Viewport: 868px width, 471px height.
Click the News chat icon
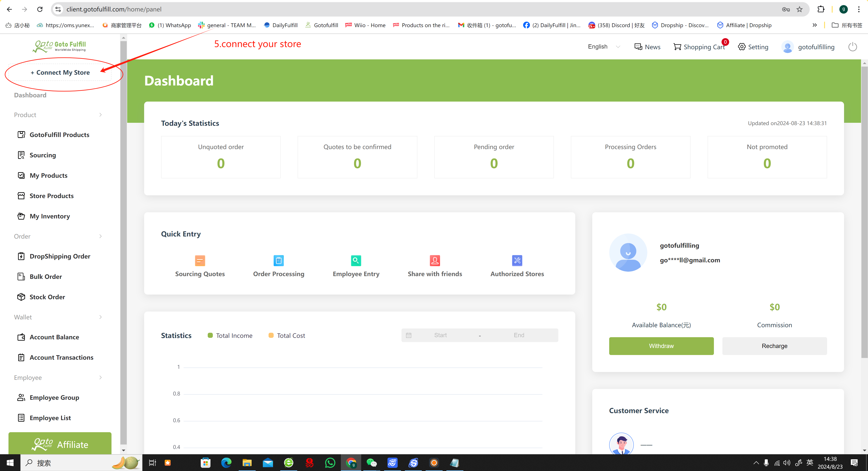[x=638, y=47]
